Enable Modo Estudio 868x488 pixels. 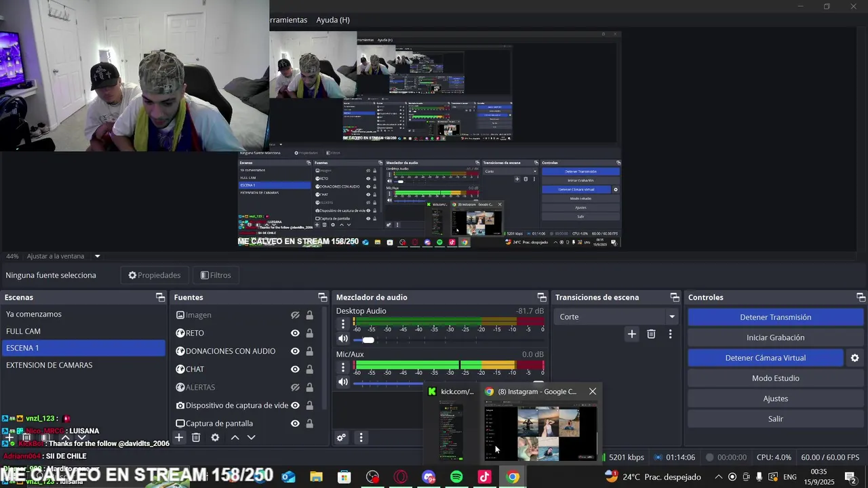(x=775, y=378)
